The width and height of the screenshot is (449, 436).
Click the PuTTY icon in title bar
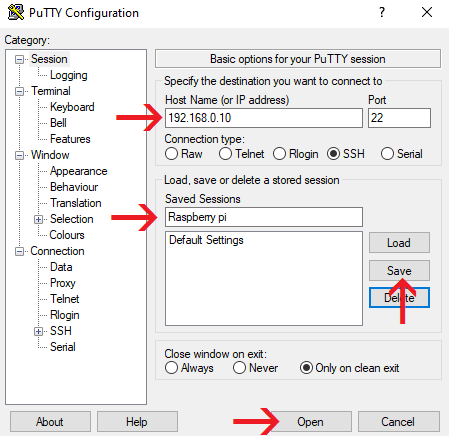[16, 12]
